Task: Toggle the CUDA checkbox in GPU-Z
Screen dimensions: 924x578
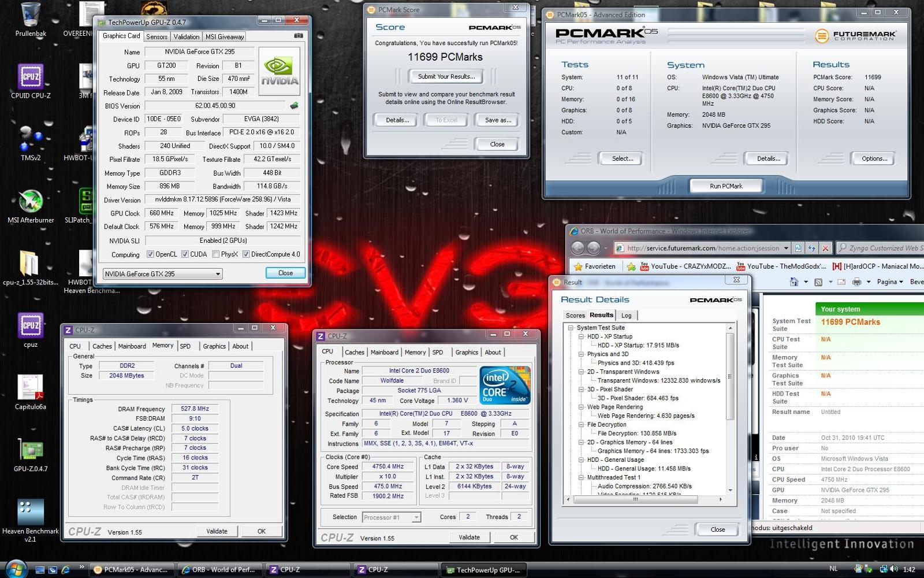Action: (x=185, y=254)
